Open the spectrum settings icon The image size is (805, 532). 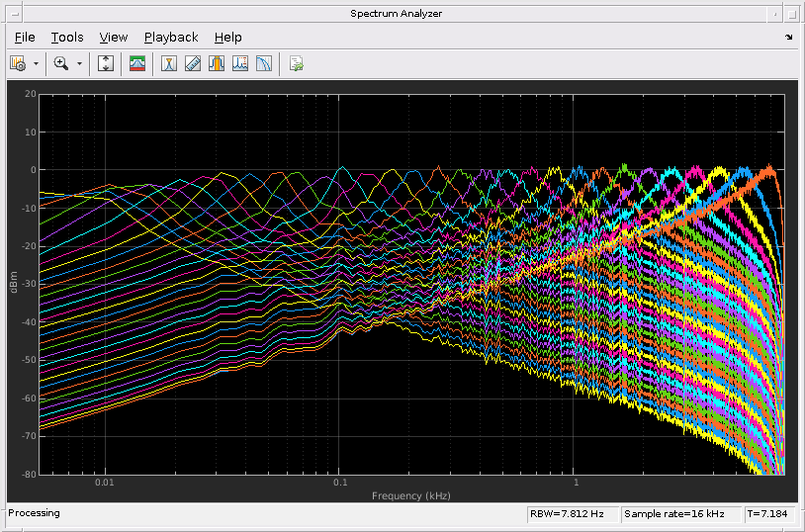pos(18,63)
